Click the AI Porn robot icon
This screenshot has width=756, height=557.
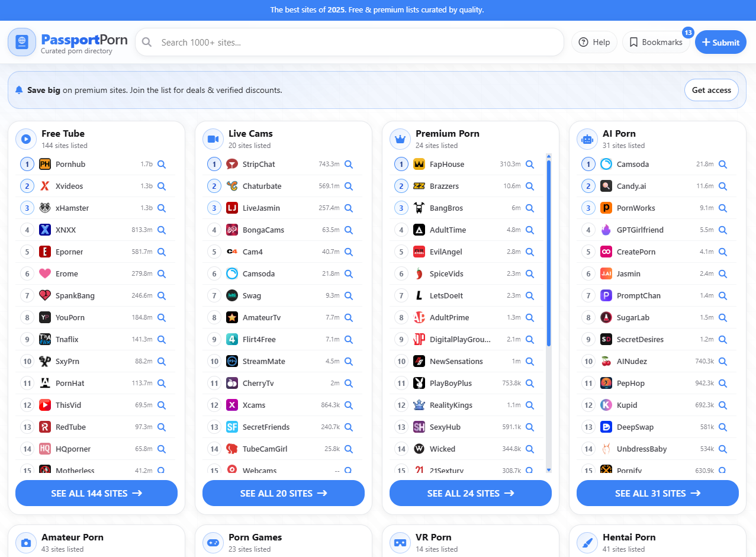click(587, 139)
